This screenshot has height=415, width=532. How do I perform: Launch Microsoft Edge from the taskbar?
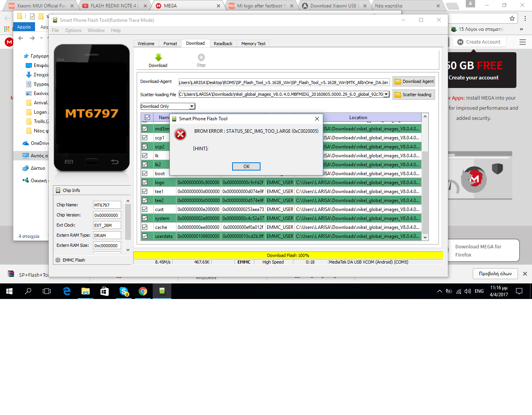tap(67, 291)
